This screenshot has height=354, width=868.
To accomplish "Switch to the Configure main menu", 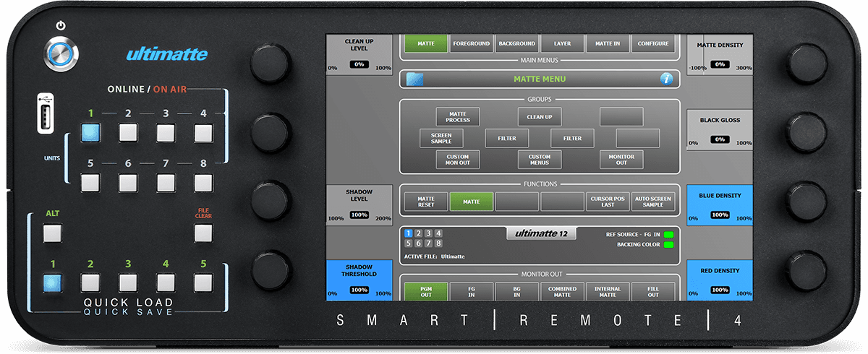I will 653,43.
